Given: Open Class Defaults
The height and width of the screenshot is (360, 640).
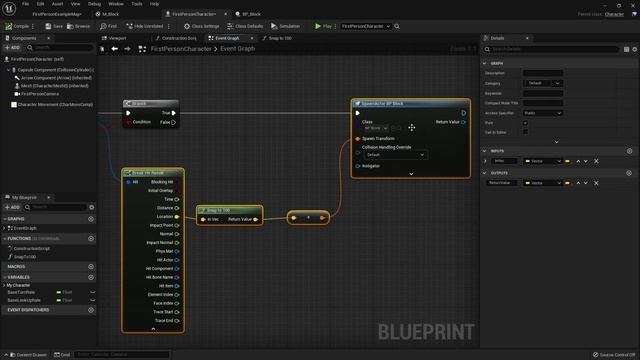Looking at the screenshot, I should coord(245,26).
